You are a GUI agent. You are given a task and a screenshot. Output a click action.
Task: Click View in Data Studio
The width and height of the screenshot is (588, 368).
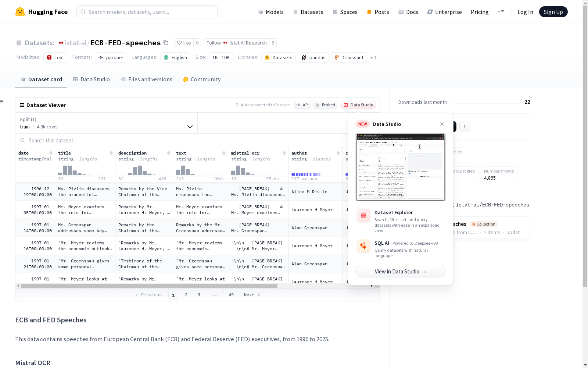click(401, 272)
